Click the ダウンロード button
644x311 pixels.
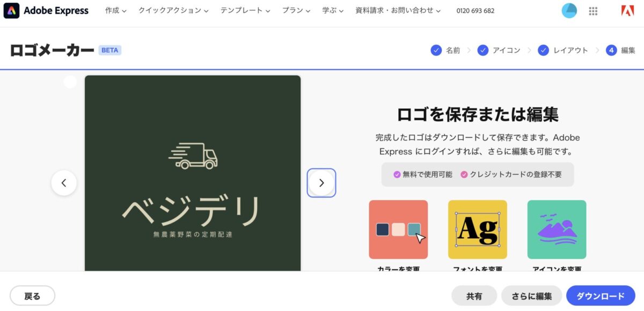[601, 296]
